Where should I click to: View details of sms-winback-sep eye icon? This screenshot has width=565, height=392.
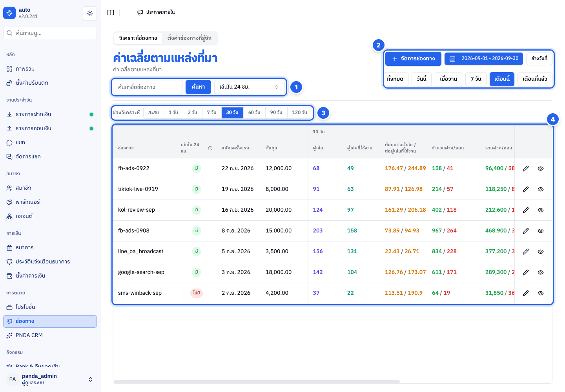[x=541, y=293]
